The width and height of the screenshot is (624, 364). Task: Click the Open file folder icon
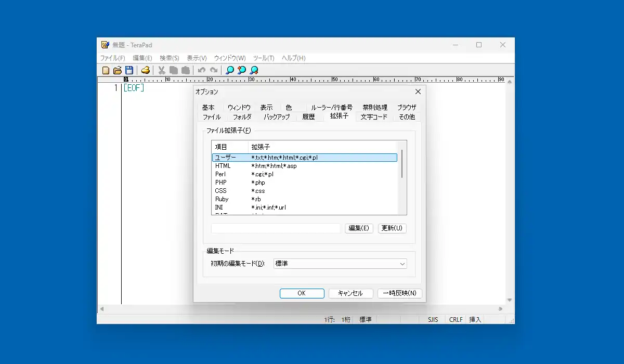click(118, 70)
